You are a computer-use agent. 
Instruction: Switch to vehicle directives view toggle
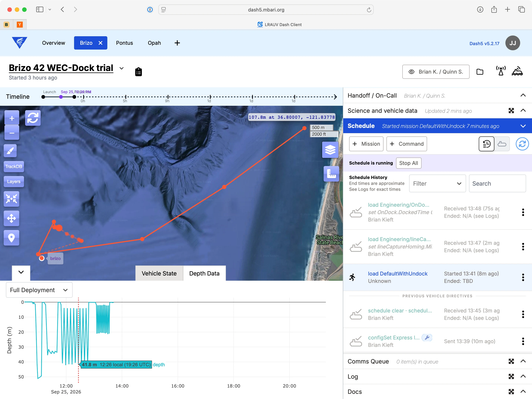point(502,144)
